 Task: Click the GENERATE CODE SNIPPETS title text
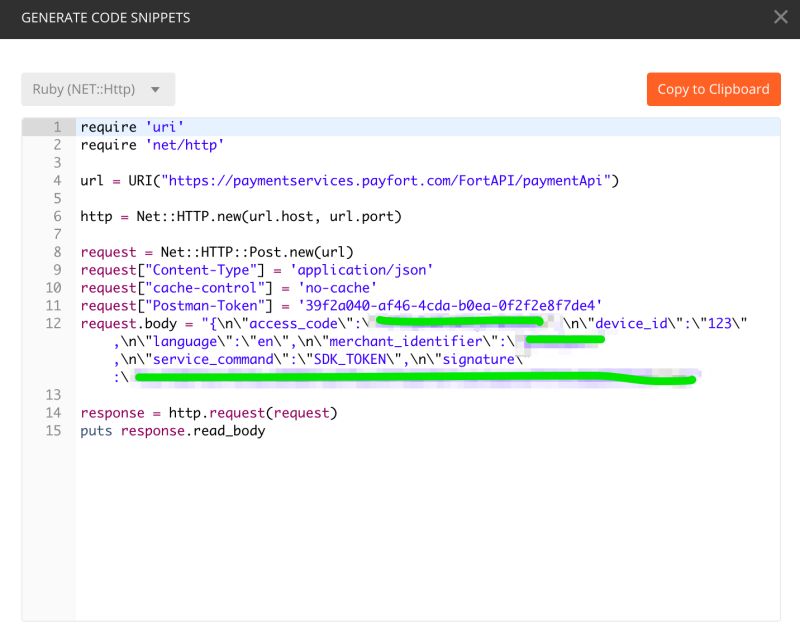tap(105, 17)
